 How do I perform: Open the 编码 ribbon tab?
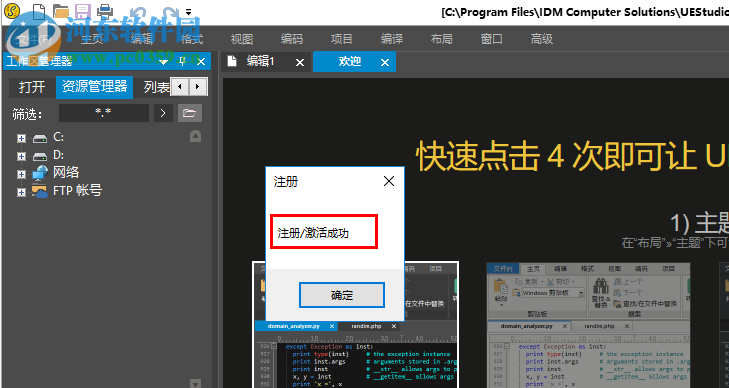(292, 39)
